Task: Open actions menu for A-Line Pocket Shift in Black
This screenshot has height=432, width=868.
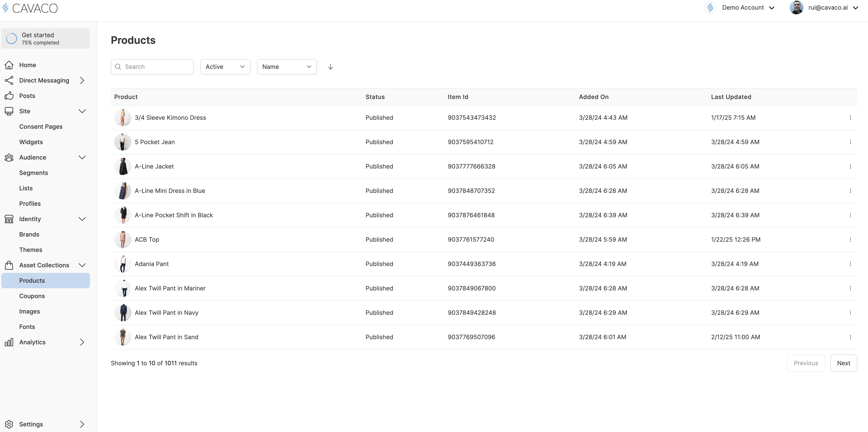Action: [850, 215]
